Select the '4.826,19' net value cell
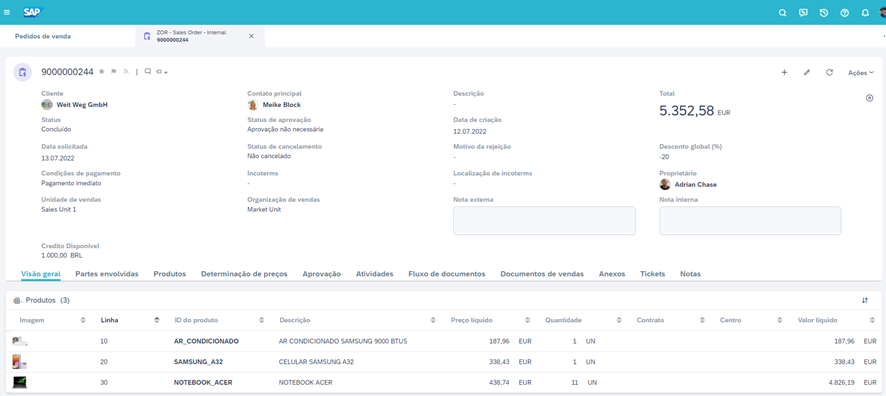Viewport: 886px width, 396px height. point(842,382)
